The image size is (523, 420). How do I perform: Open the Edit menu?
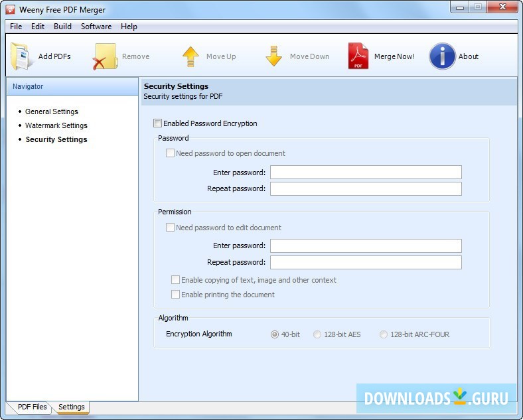tap(38, 27)
